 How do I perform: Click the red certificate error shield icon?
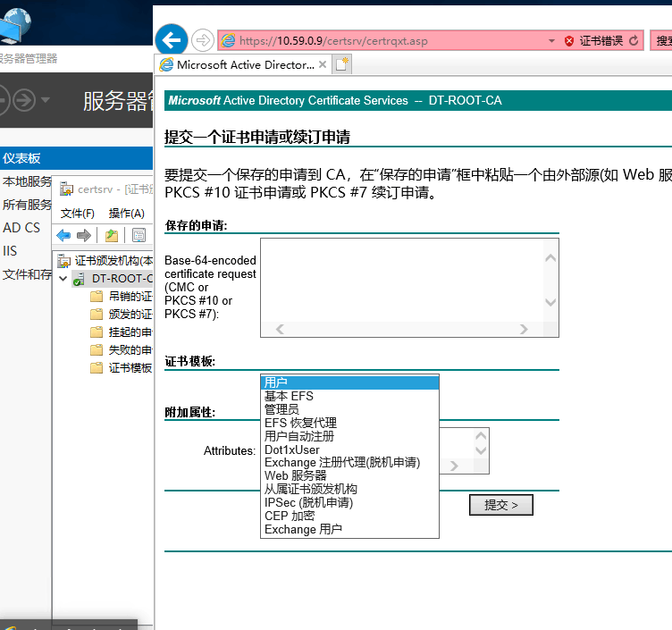[x=568, y=41]
